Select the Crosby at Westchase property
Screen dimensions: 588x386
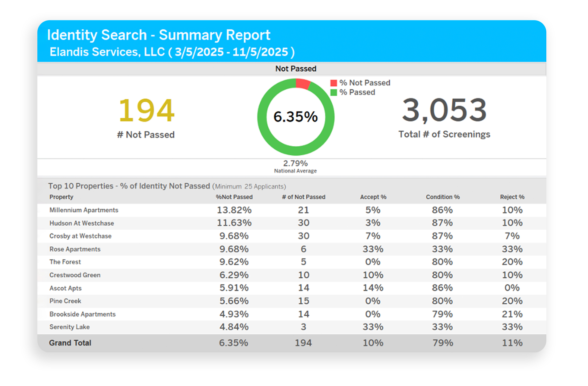pos(80,236)
